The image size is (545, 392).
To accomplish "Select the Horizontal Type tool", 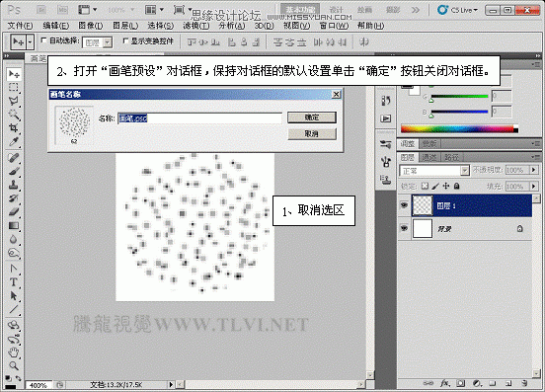I will [14, 281].
